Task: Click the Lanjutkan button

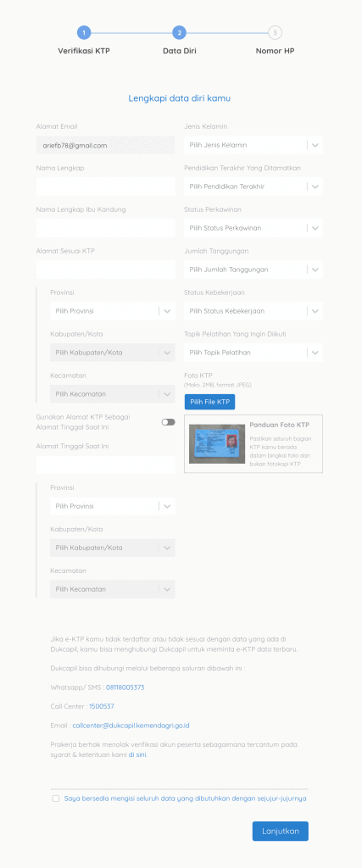Action: [281, 831]
